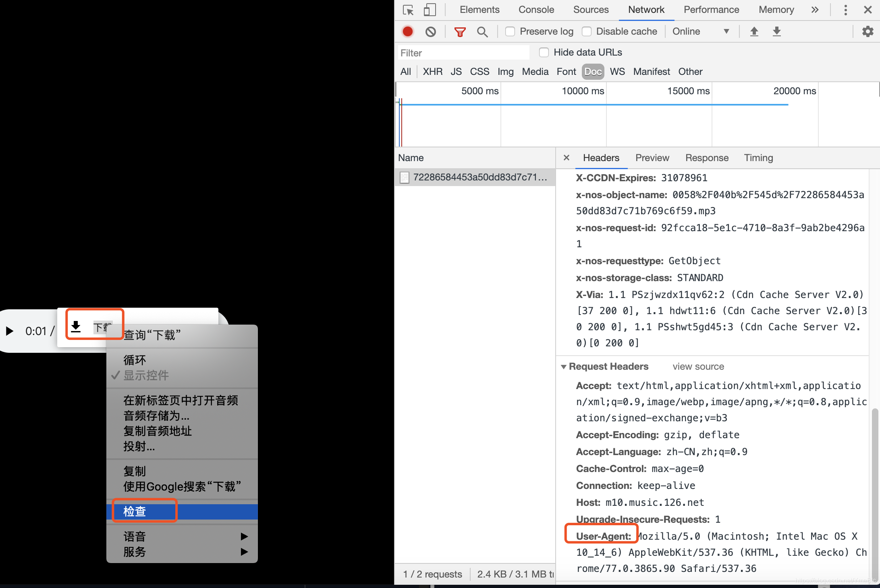880x588 pixels.
Task: Open Network settings gear
Action: pos(868,31)
